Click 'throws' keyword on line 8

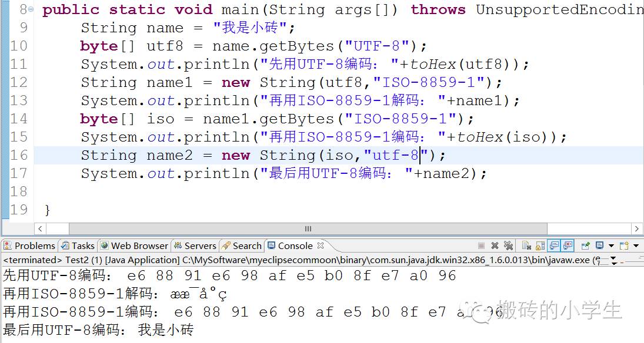coord(438,9)
